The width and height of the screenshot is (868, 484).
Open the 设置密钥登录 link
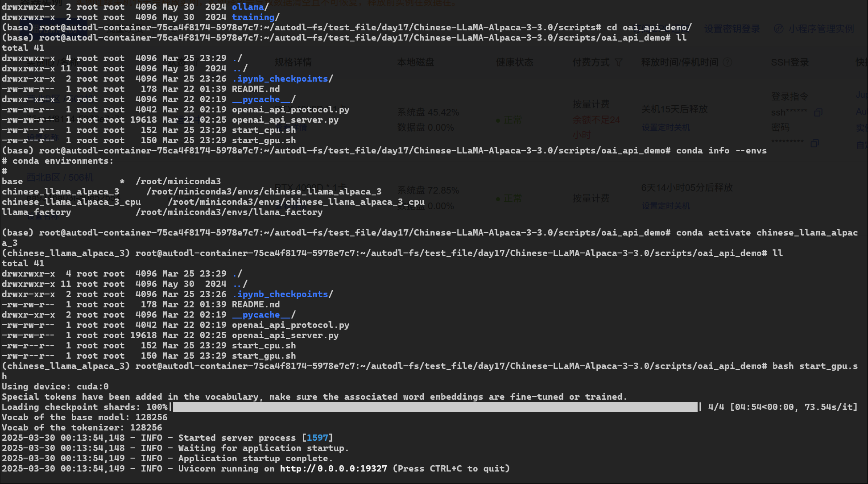click(732, 29)
